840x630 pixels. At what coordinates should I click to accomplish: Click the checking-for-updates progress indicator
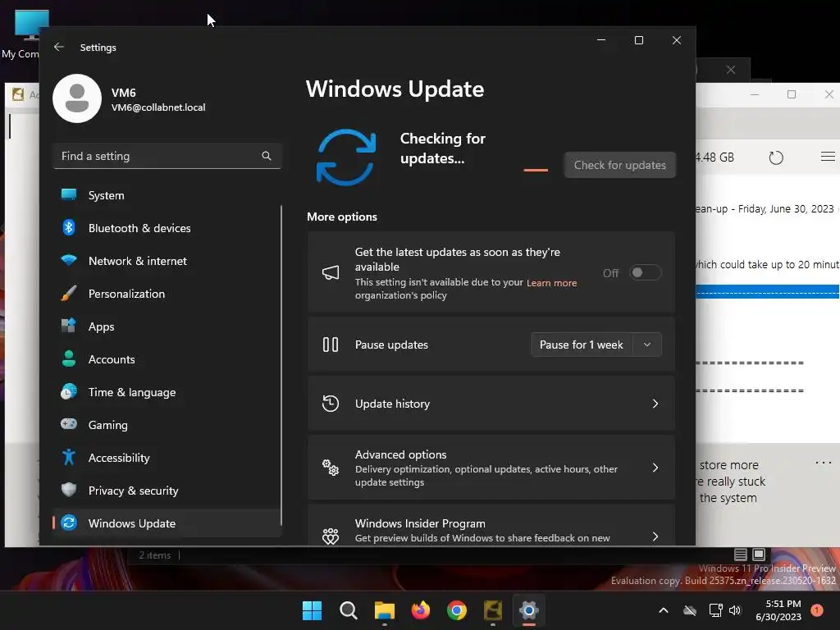[536, 170]
